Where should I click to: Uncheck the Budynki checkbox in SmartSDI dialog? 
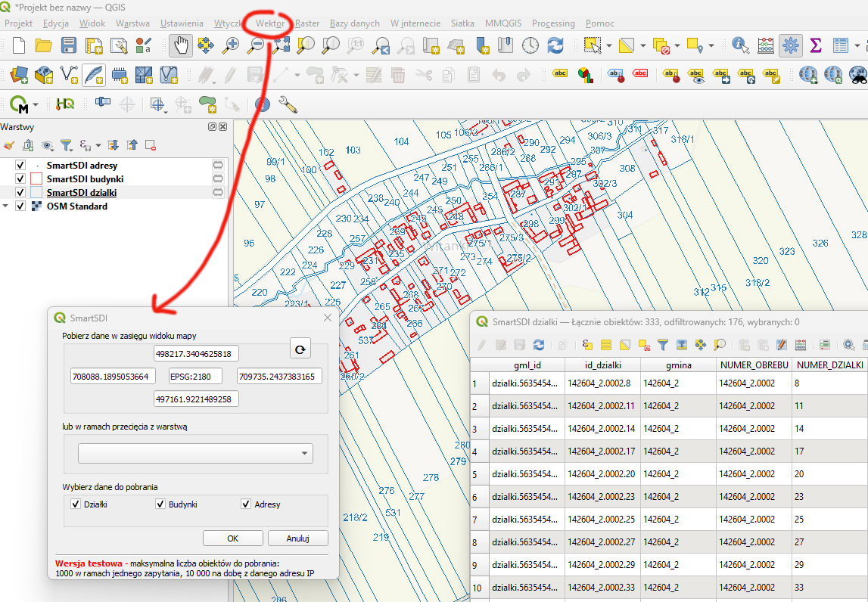point(160,504)
